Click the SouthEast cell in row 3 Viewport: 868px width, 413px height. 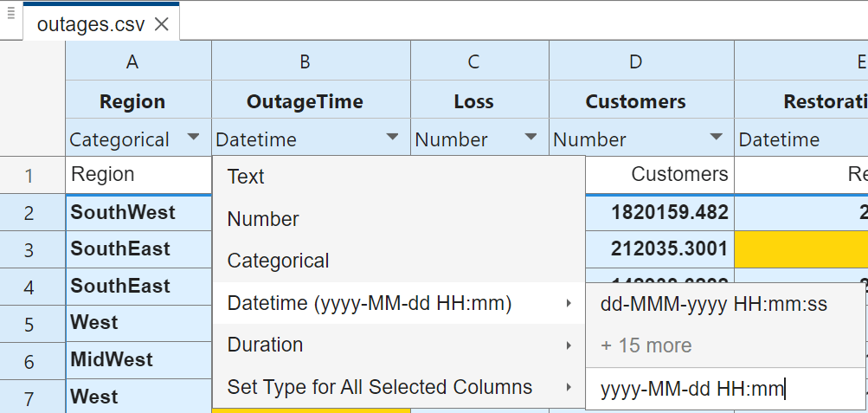coord(138,249)
